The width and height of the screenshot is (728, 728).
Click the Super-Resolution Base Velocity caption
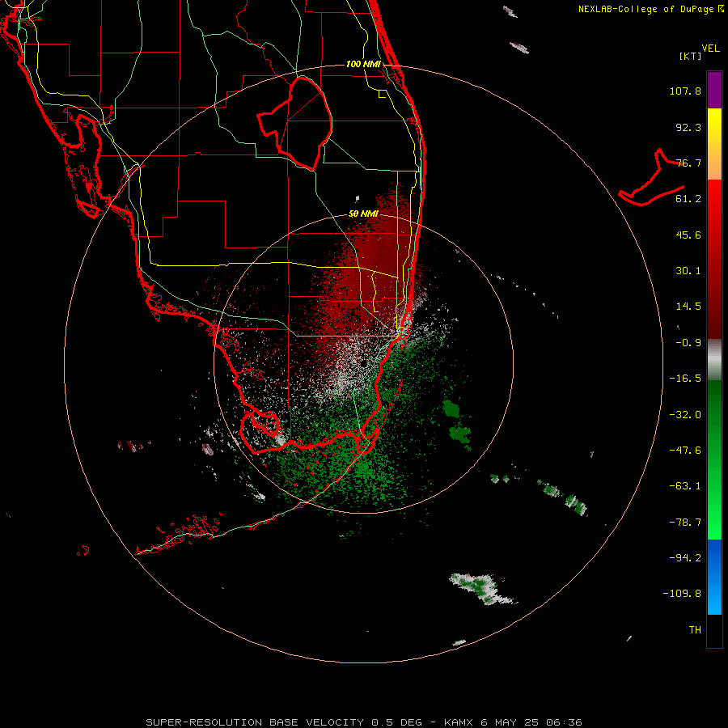pos(363,722)
